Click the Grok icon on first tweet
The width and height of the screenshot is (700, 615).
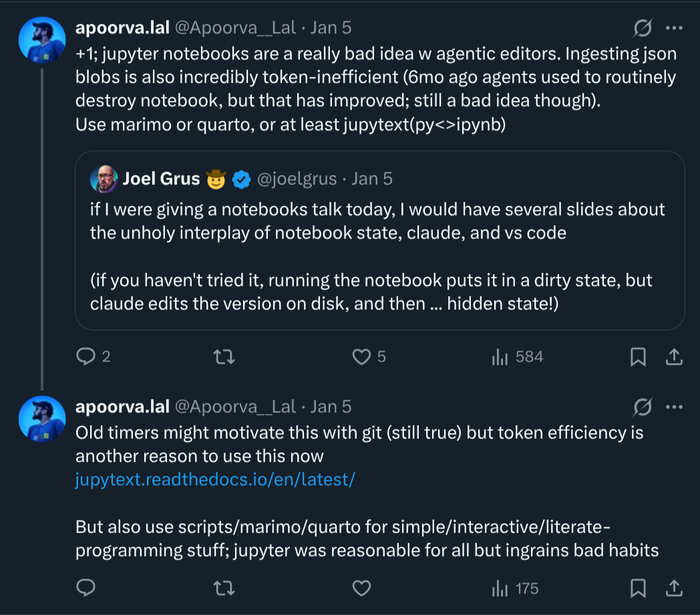point(643,27)
